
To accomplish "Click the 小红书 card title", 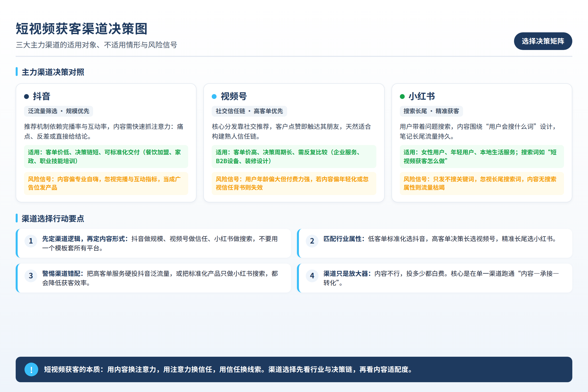I will pos(422,96).
